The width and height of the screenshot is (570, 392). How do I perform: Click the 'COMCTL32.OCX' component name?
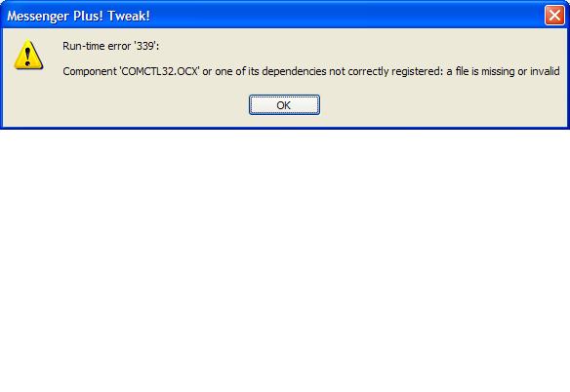(x=160, y=71)
